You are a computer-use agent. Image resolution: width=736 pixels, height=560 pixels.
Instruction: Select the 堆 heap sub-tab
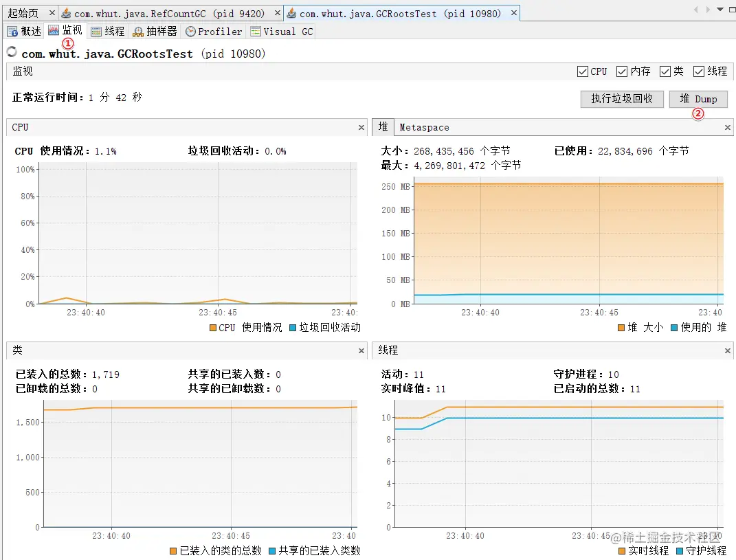click(383, 126)
